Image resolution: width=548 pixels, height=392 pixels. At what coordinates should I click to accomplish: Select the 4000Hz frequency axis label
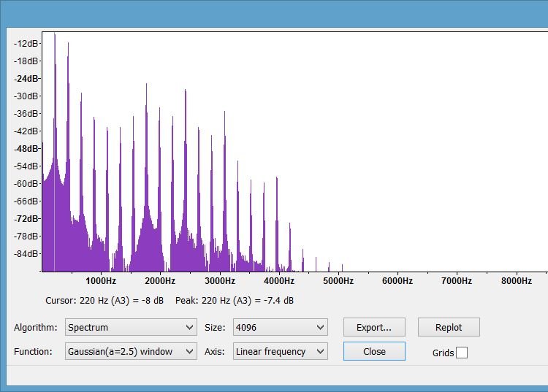tap(279, 281)
